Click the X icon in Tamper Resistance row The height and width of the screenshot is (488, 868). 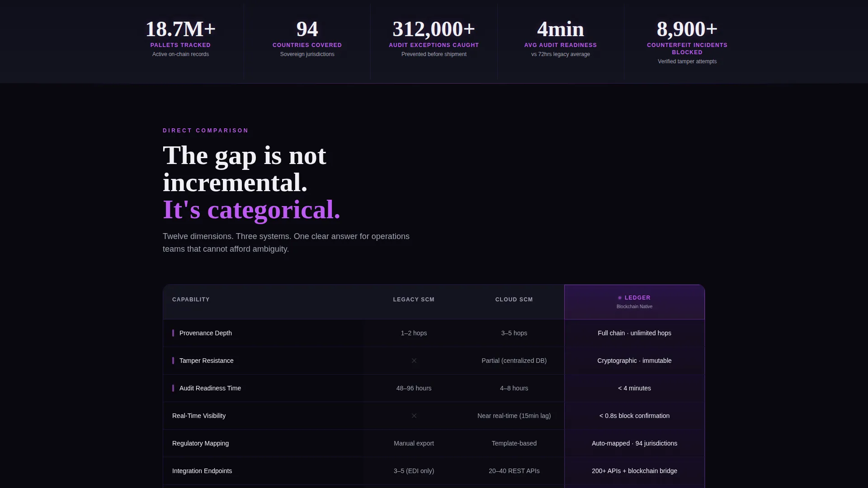click(414, 361)
